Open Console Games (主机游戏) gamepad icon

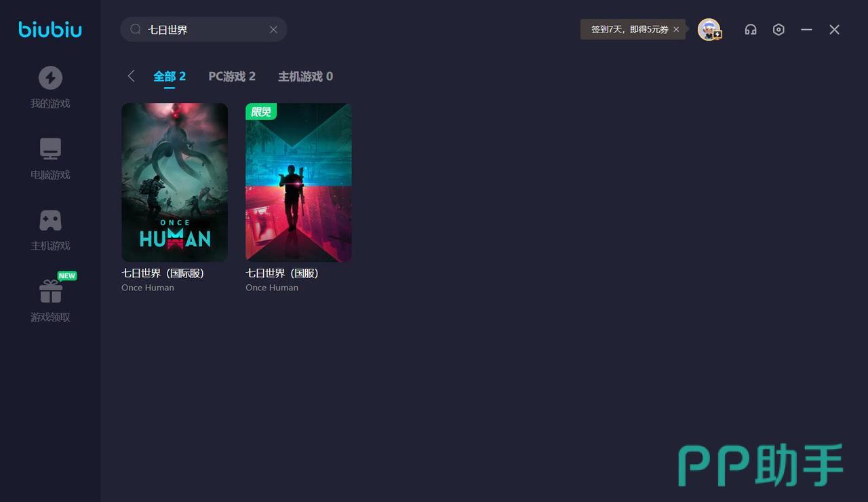point(50,220)
